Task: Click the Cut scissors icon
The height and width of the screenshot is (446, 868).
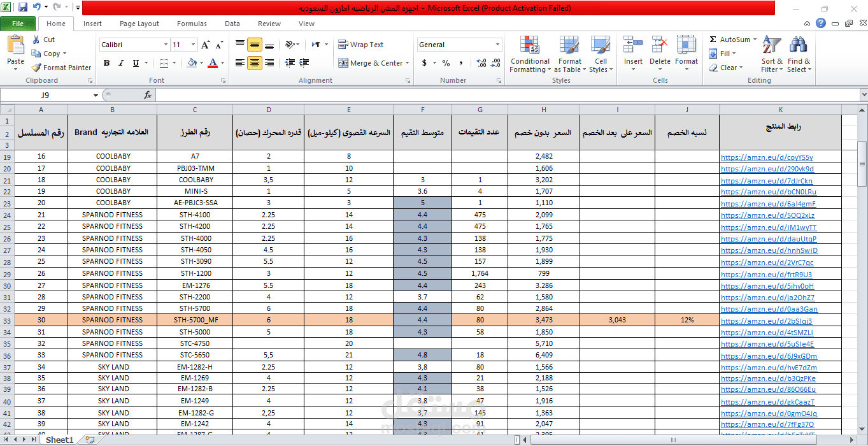Action: tap(36, 40)
